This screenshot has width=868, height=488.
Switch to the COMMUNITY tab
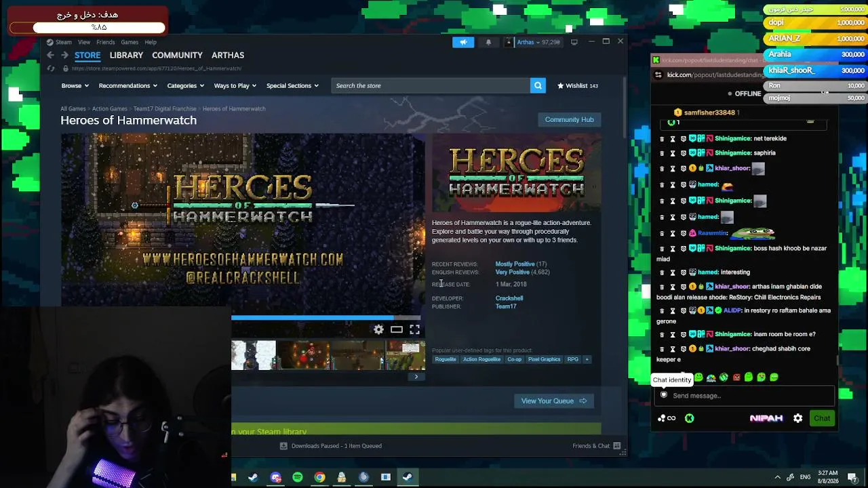pos(177,55)
